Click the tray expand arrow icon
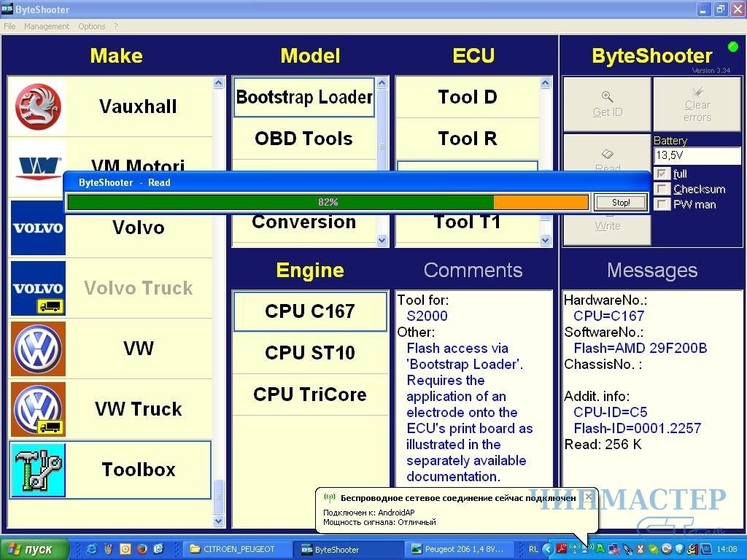747x560 pixels. coord(549,549)
